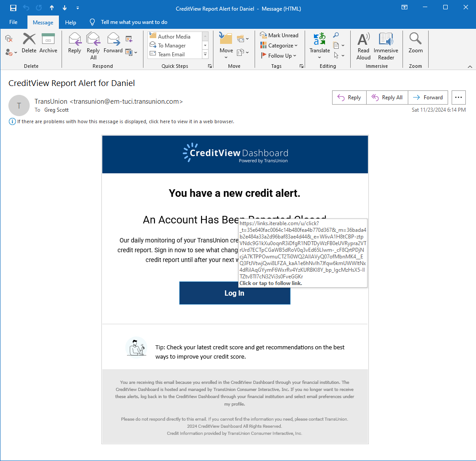Launch Immersive Reader view
476x461 pixels.
(386, 45)
